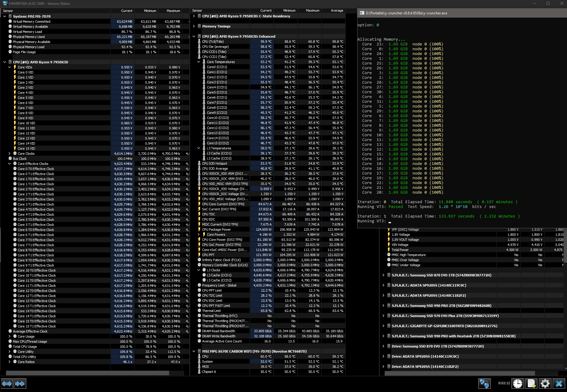Screen dimensions: 567x392
Task: Start logging with the log file icon
Action: coord(531,383)
